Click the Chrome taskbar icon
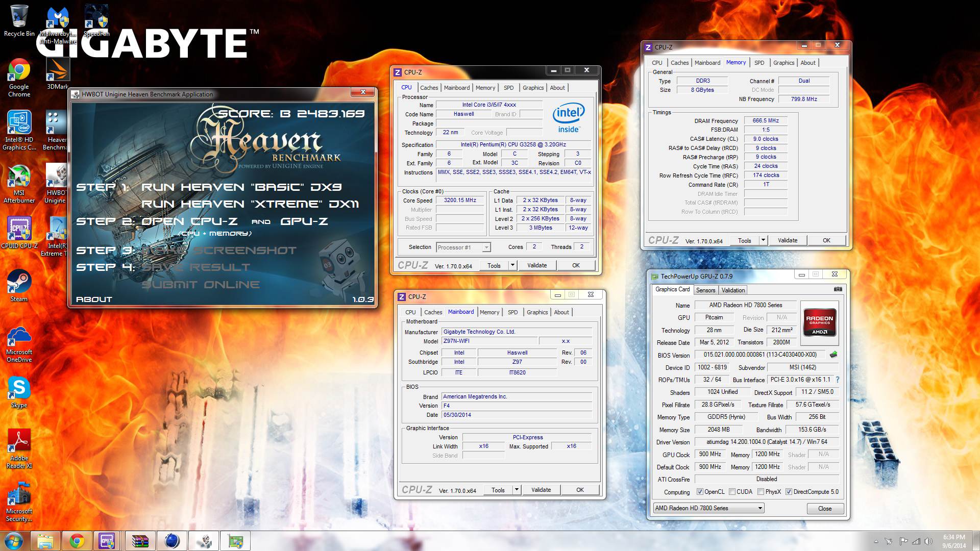The image size is (980, 551). point(77,541)
